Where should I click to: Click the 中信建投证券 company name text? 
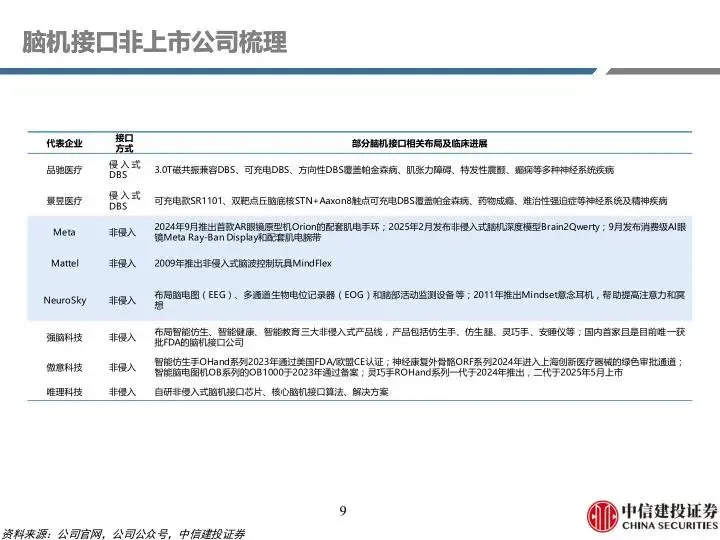[669, 511]
